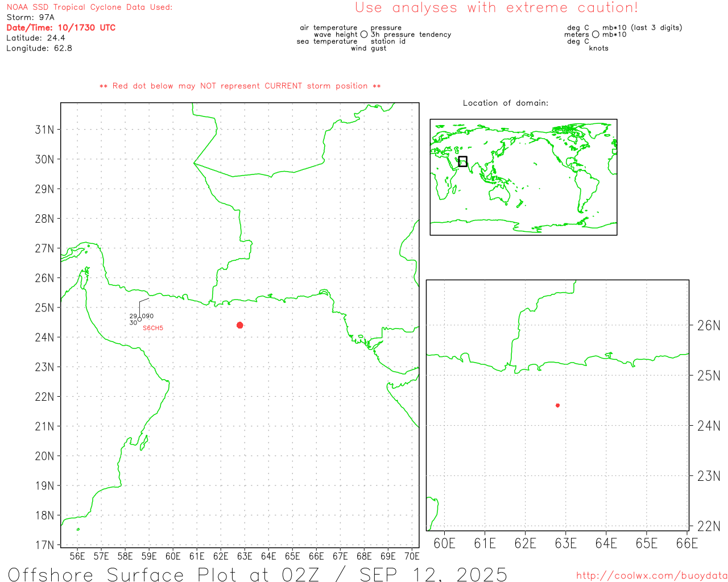The width and height of the screenshot is (728, 582).
Task: Click the 'Longitude: 62.8' text
Action: point(39,48)
